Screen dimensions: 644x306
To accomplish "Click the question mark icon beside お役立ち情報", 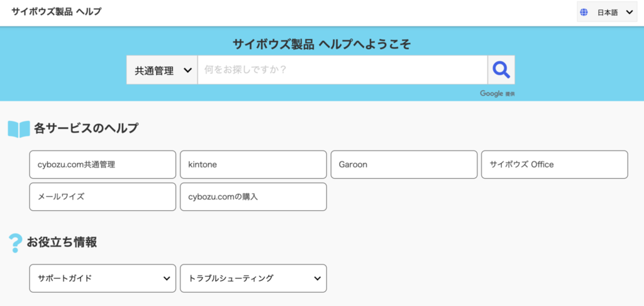I will pyautogui.click(x=15, y=243).
